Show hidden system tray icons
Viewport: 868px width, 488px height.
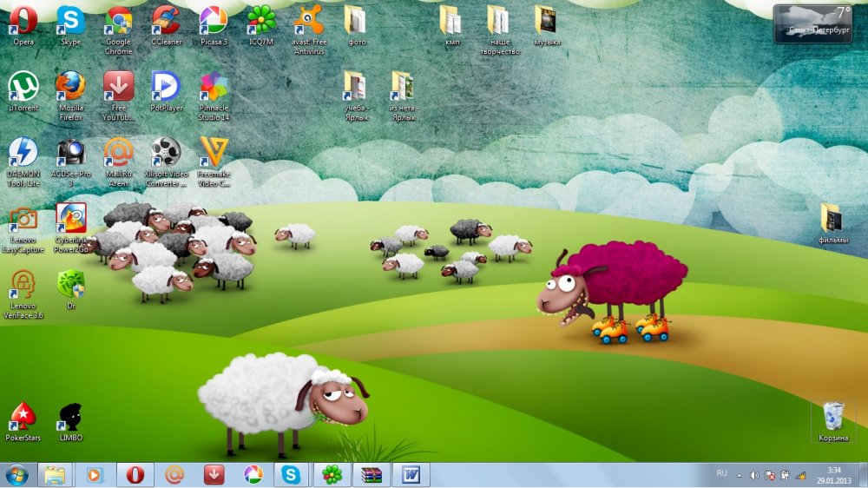click(740, 475)
